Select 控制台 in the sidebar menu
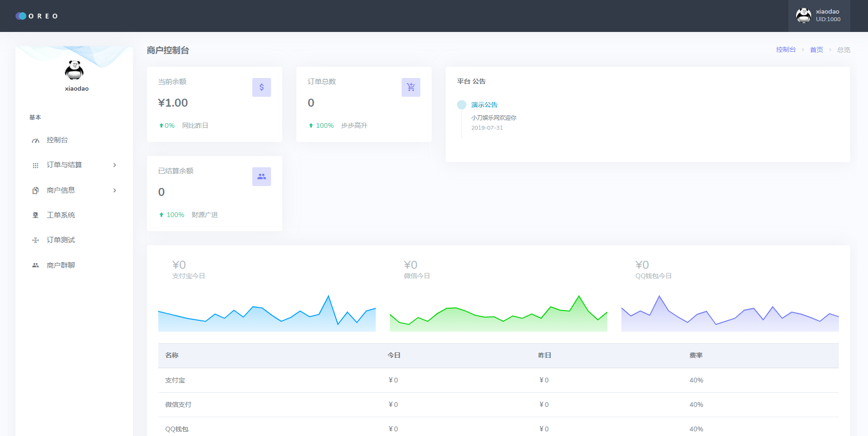The image size is (868, 436). pyautogui.click(x=57, y=140)
